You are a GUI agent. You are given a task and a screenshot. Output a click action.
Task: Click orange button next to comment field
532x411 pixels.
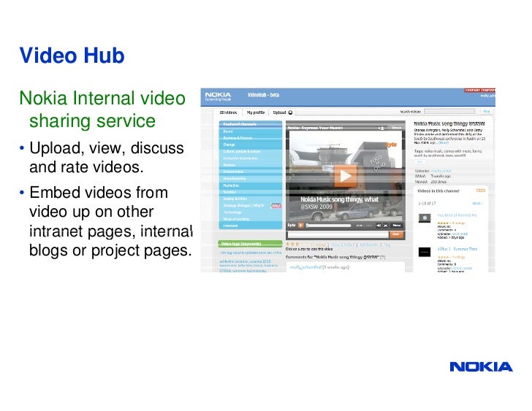click(x=396, y=234)
